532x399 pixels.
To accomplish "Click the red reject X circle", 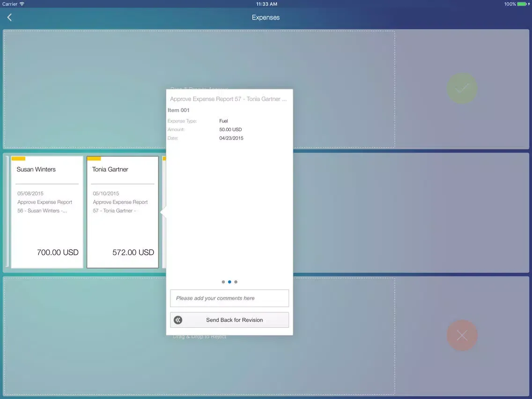I will [462, 335].
